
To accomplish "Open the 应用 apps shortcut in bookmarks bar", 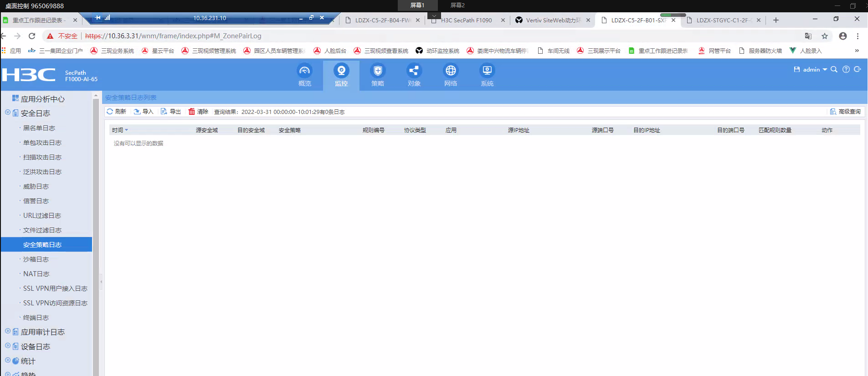I will click(11, 51).
